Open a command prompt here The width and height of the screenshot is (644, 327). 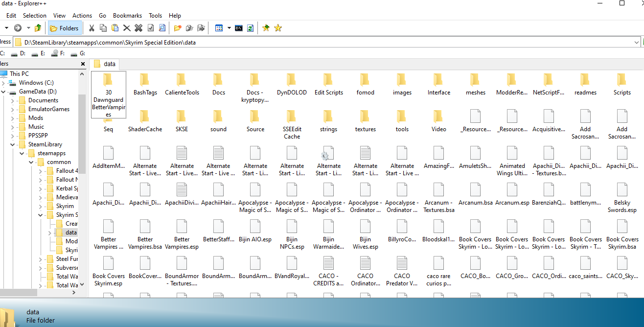pyautogui.click(x=239, y=28)
